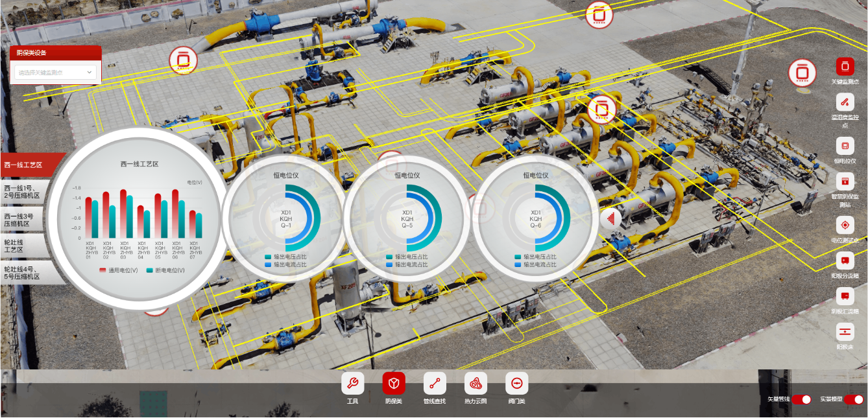Select the 阴保类 cube icon
868x418 pixels.
394,384
